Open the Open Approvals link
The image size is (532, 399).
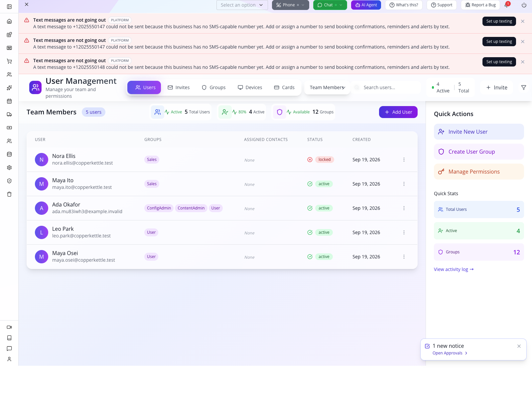point(450,353)
